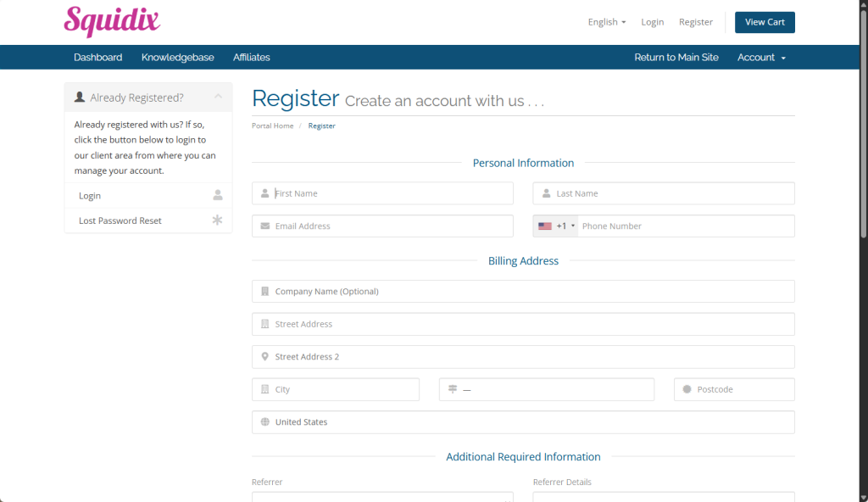Go to the Affiliates menu item

(252, 58)
